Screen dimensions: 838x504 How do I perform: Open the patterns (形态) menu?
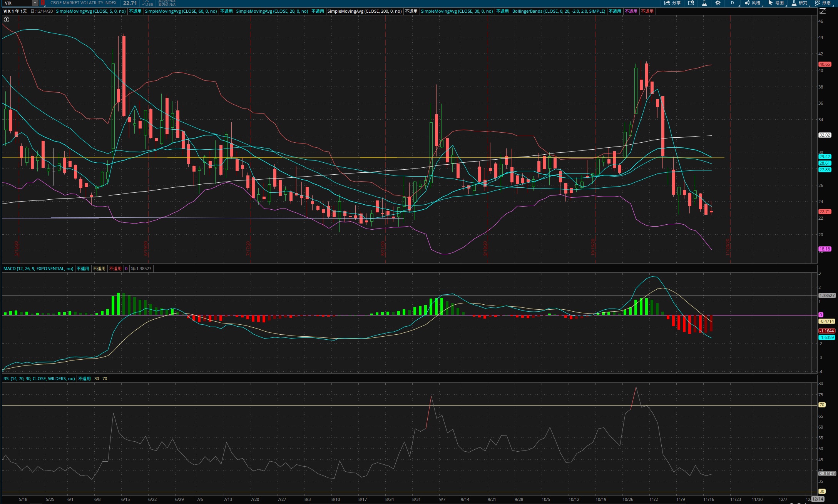point(823,3)
